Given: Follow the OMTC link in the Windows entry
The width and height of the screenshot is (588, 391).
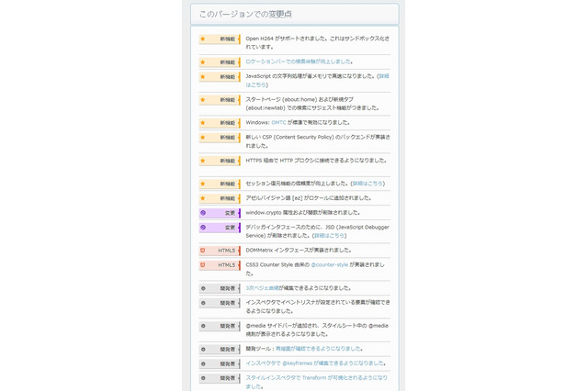Looking at the screenshot, I should click(278, 122).
